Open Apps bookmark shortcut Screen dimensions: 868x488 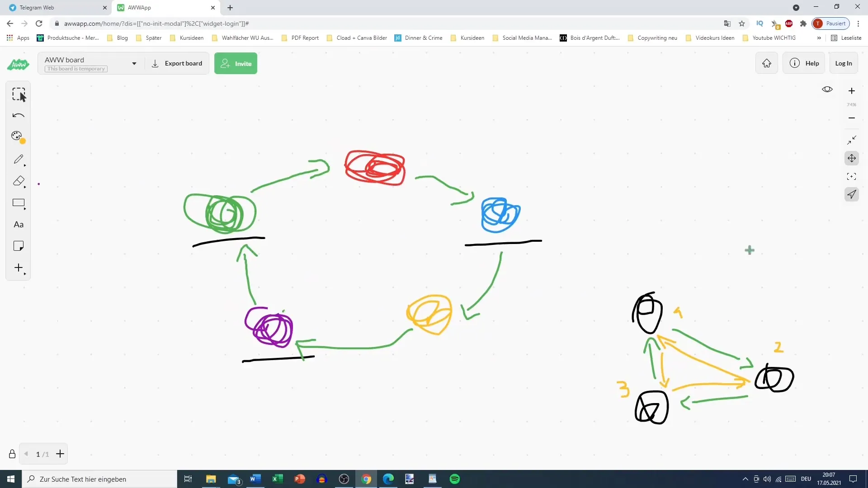click(x=18, y=38)
